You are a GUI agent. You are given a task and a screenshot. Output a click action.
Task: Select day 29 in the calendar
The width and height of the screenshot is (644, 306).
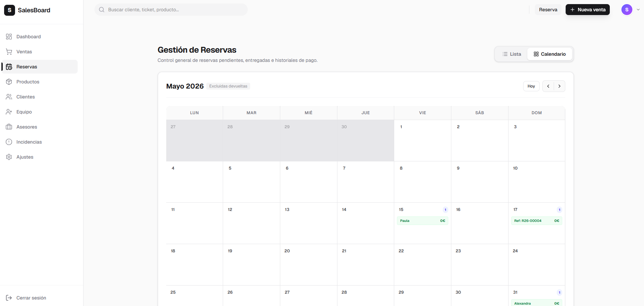(x=423, y=296)
